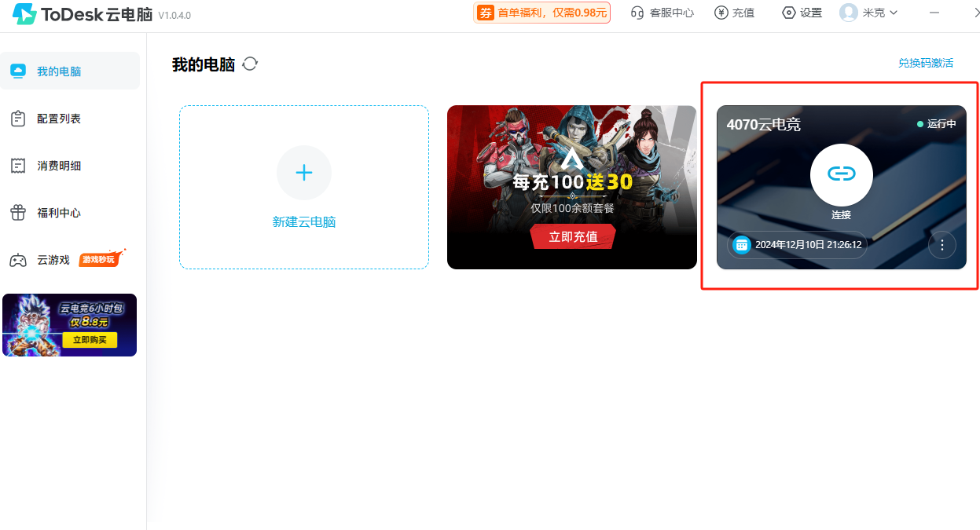This screenshot has width=980, height=530.
Task: Click the 2024年12月10日 21:26:12 timestamp
Action: (x=809, y=245)
